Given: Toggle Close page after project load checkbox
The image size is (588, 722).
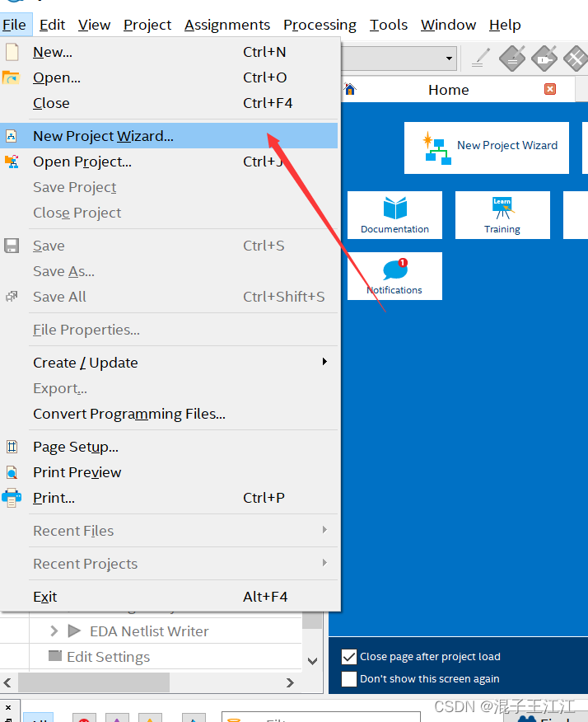Looking at the screenshot, I should coord(349,657).
